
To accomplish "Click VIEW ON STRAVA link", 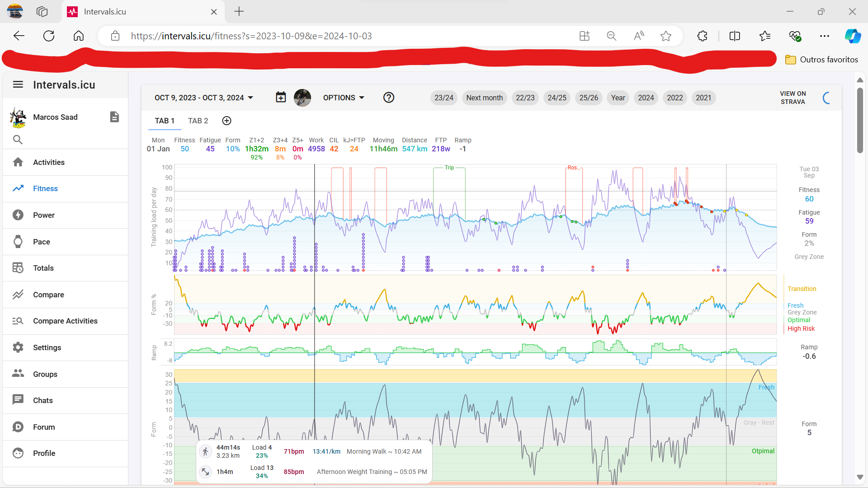I will pos(793,98).
